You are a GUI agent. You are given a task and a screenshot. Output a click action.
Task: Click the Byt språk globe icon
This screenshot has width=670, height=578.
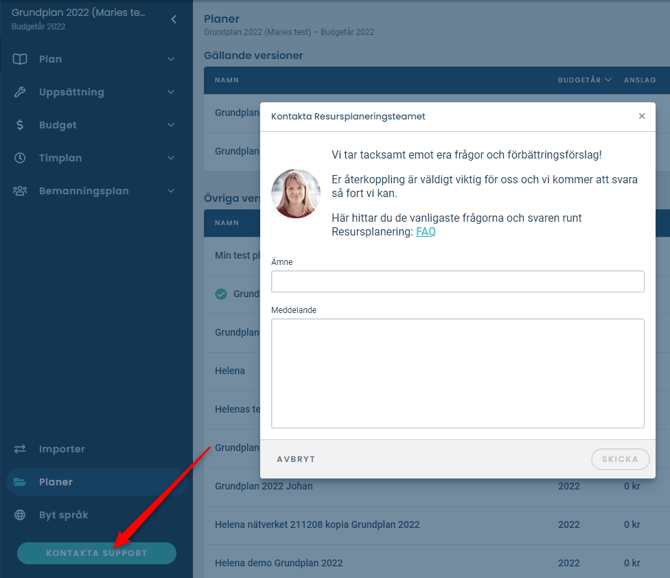pos(20,515)
